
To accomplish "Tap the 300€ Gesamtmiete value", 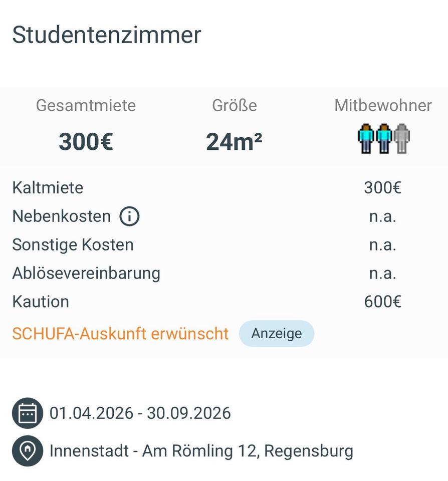I will pos(86,142).
